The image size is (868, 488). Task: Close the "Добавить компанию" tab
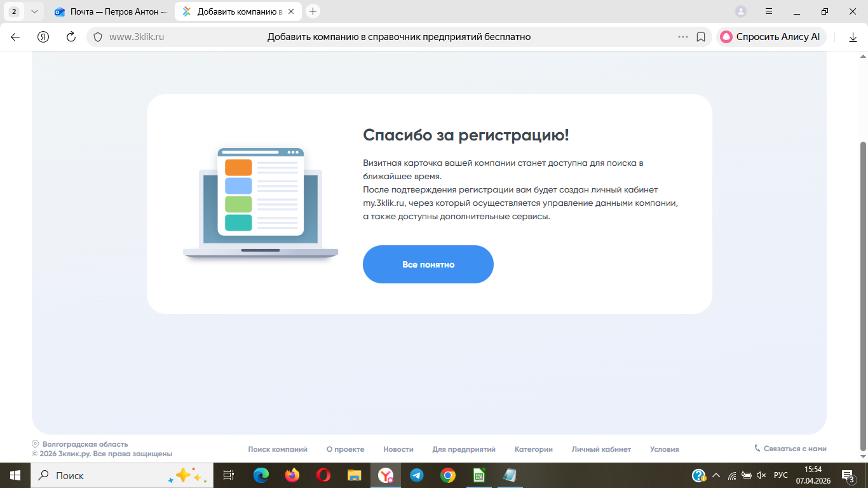click(x=292, y=11)
